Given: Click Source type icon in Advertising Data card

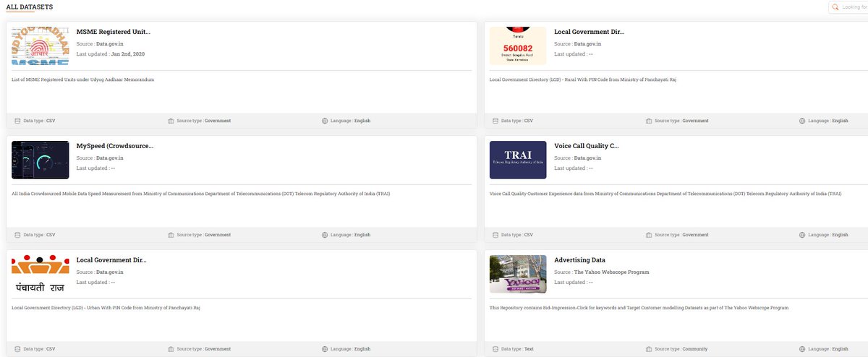Looking at the screenshot, I should coord(649,349).
